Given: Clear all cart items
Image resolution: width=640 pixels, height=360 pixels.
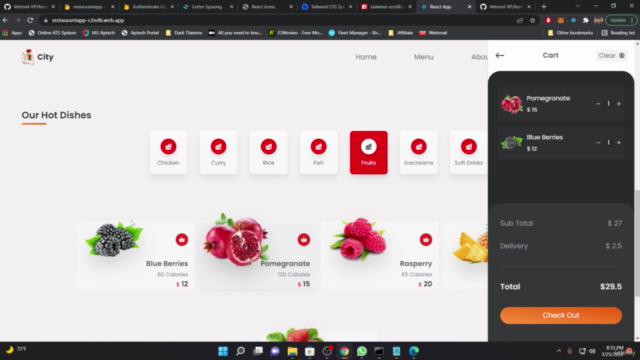Looking at the screenshot, I should tap(611, 56).
